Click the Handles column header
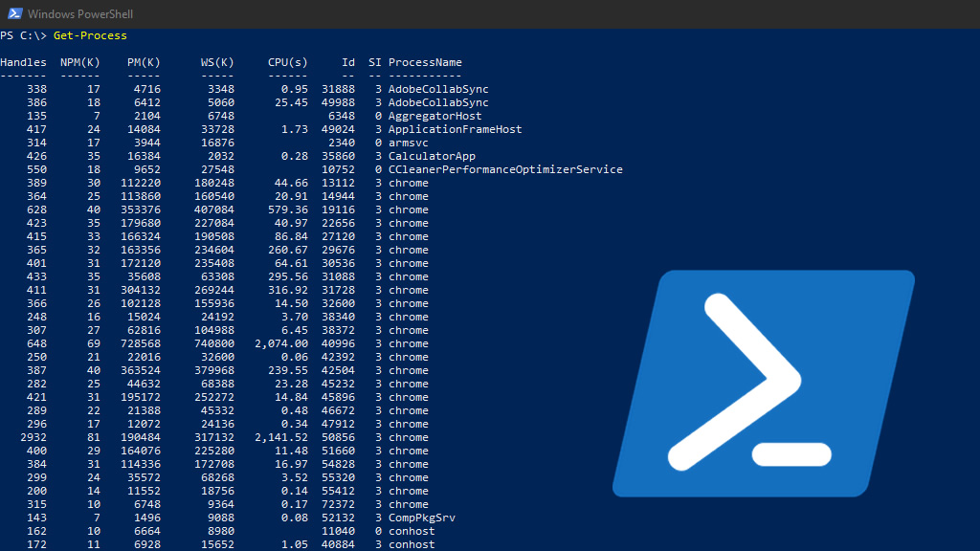 23,62
